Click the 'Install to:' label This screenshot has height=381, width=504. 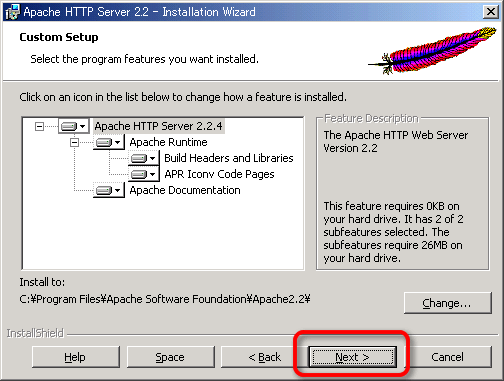click(42, 282)
